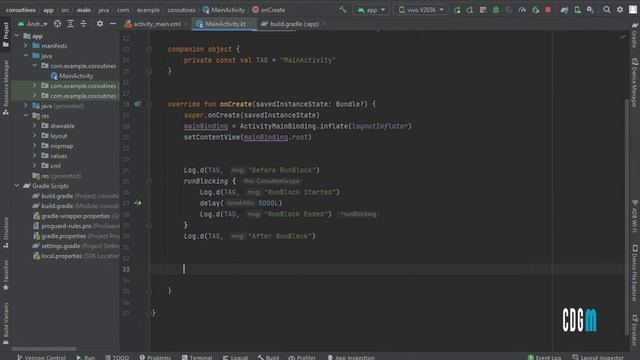Expand the manifests folder
The height and width of the screenshot is (360, 640).
point(26,46)
